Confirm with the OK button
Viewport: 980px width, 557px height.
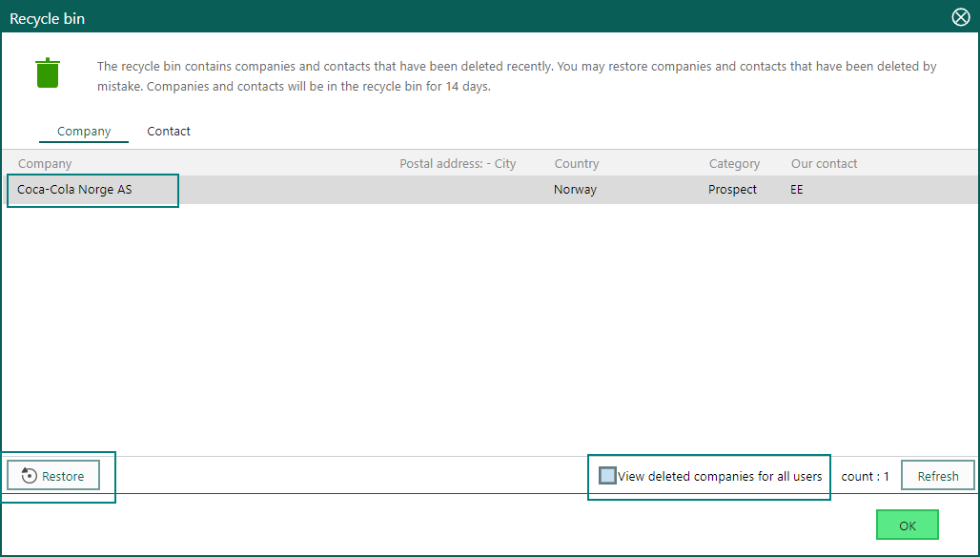908,526
